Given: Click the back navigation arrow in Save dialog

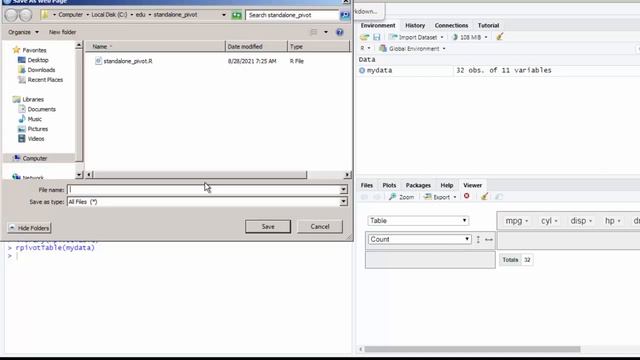Looking at the screenshot, I should click(x=11, y=15).
